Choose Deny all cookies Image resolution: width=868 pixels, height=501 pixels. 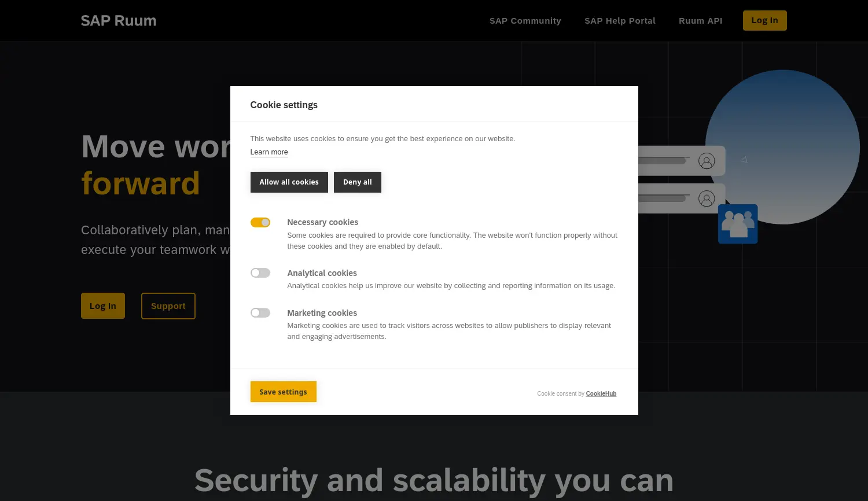click(x=357, y=182)
